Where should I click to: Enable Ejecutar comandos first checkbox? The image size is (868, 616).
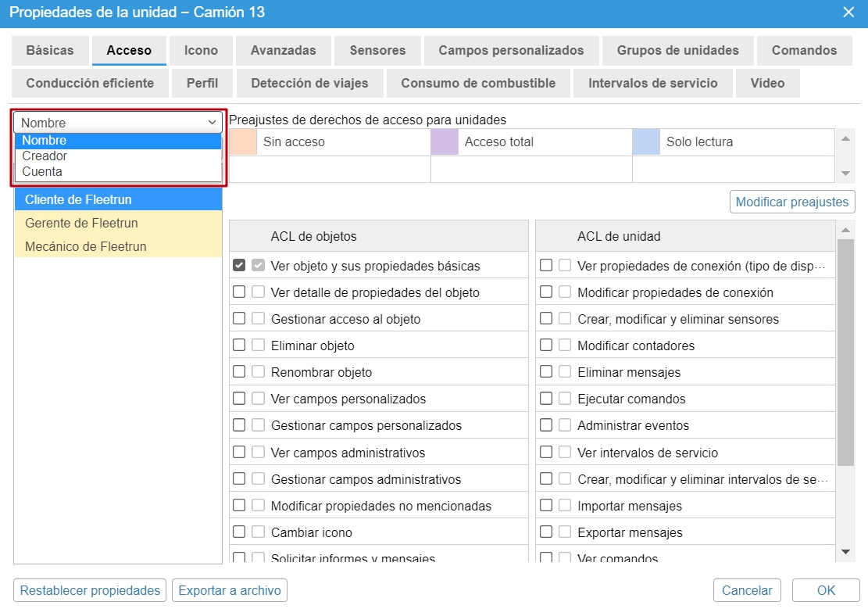[x=546, y=399]
